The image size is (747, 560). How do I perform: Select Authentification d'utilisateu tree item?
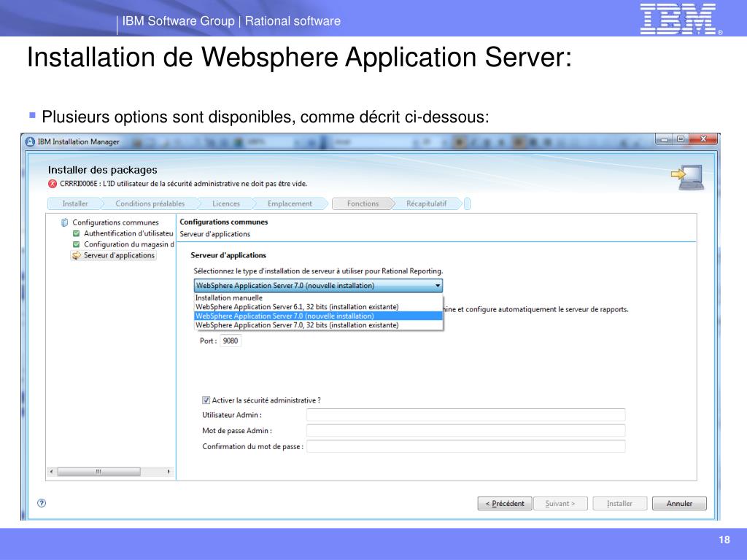128,233
